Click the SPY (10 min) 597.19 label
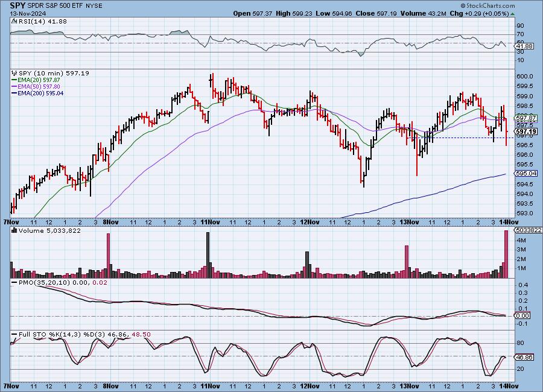This screenshot has height=392, width=543. pos(54,73)
